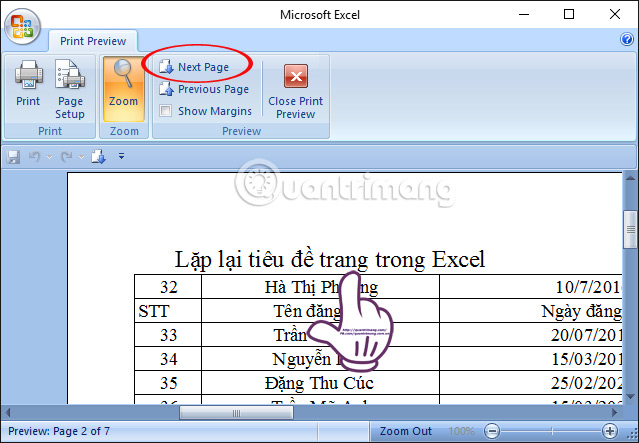Open the Office button menu
Image resolution: width=639 pixels, height=443 pixels.
22,27
